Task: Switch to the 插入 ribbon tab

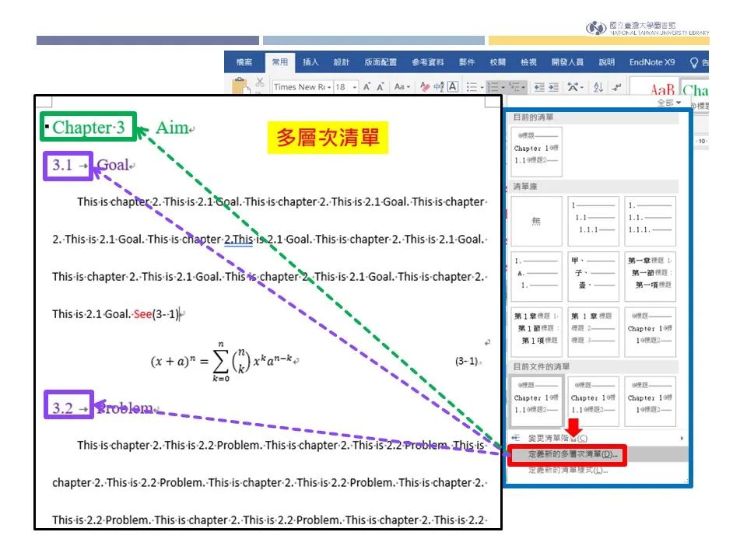Action: point(310,63)
